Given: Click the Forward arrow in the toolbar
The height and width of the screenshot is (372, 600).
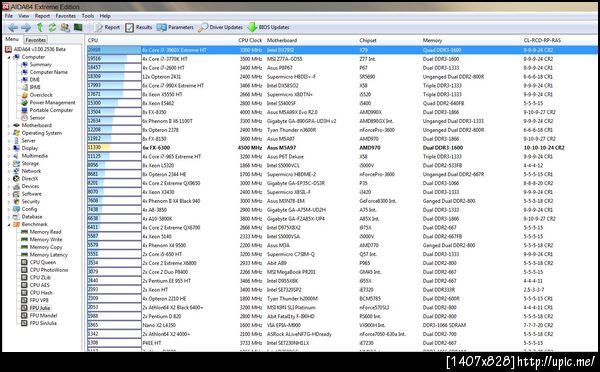Looking at the screenshot, I should [x=26, y=27].
